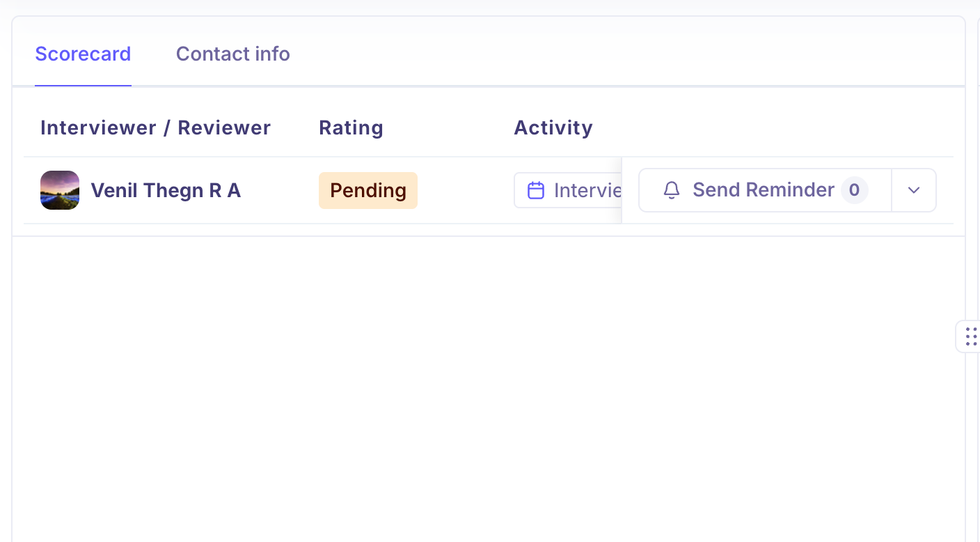This screenshot has height=542, width=980.
Task: Click the bell icon on Send Reminder
Action: 671,190
